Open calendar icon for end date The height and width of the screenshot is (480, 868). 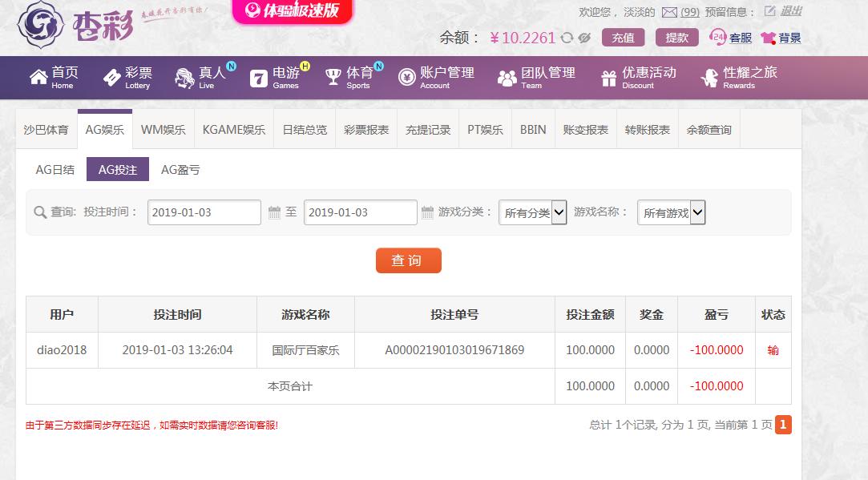click(x=427, y=212)
